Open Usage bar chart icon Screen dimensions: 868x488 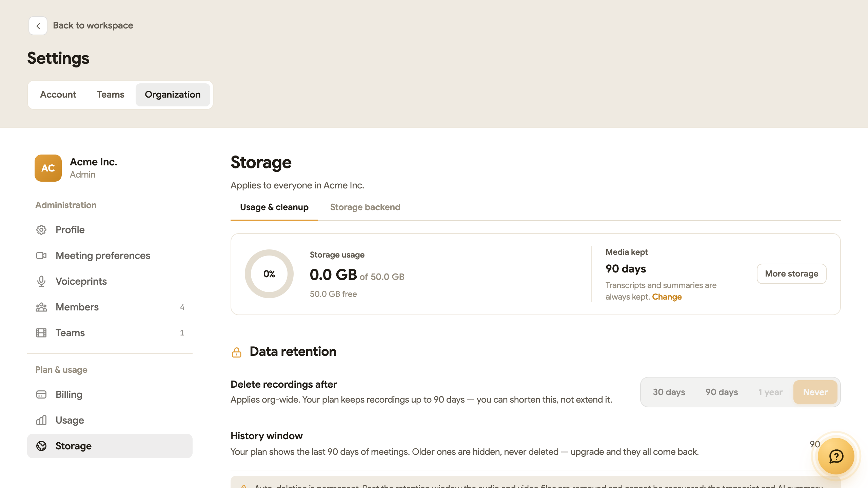click(41, 420)
